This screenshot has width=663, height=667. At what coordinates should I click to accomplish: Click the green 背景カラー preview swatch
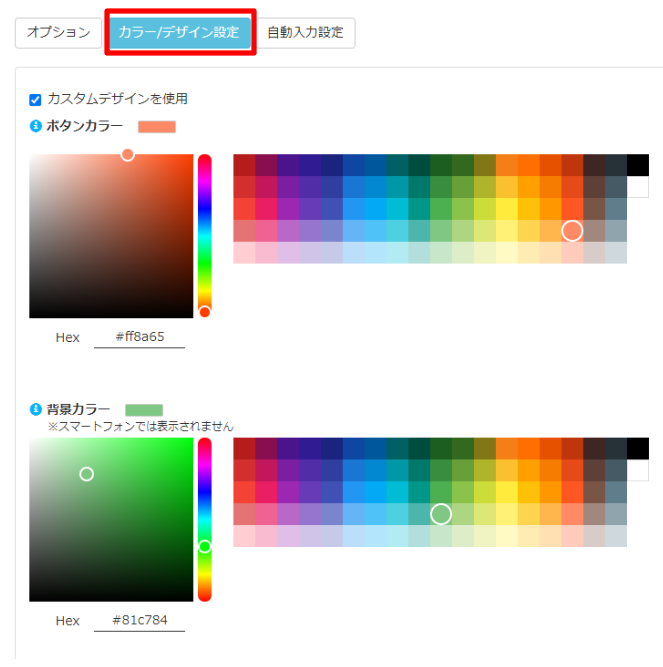144,410
